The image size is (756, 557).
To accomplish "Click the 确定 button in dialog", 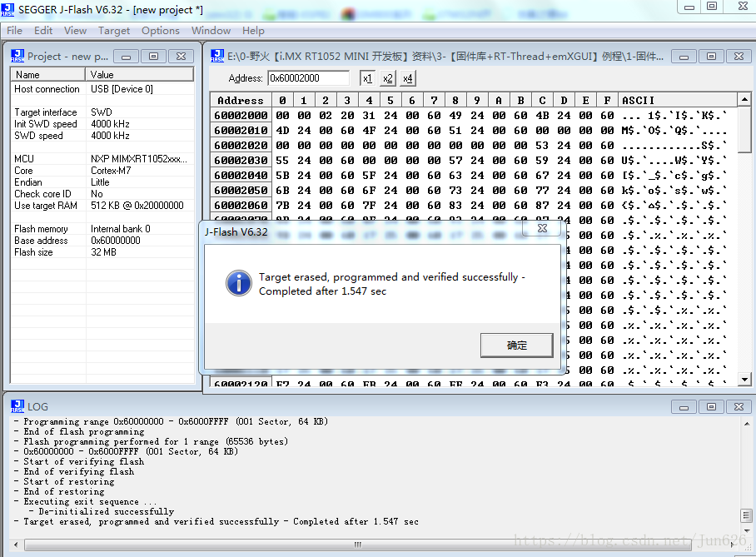I will 517,346.
